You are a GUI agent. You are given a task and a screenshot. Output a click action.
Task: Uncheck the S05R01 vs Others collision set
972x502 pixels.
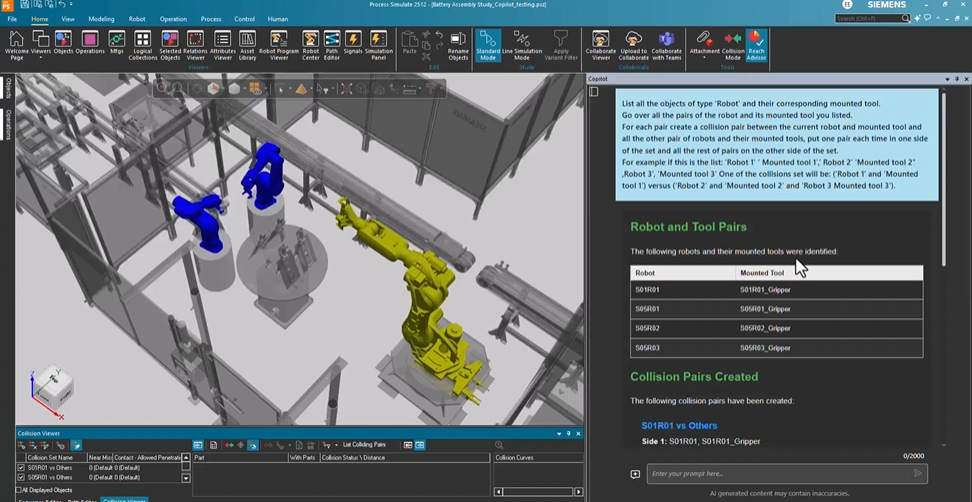22,477
